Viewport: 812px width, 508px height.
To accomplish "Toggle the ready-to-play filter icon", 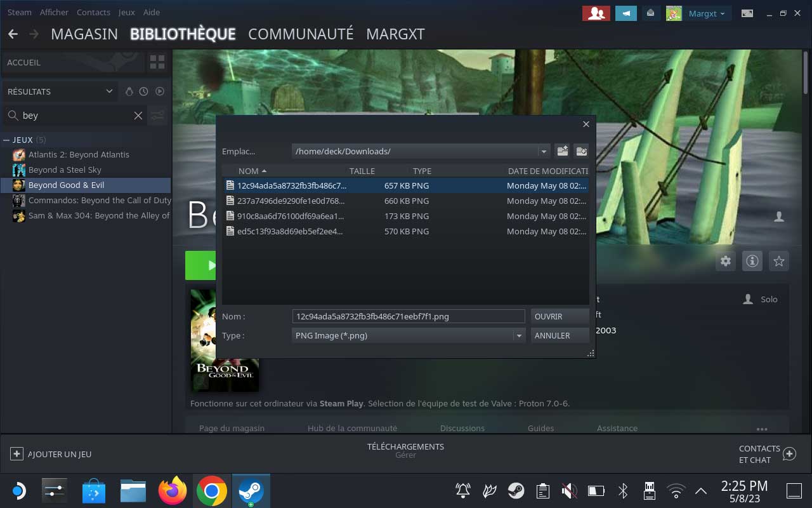I will (x=160, y=91).
